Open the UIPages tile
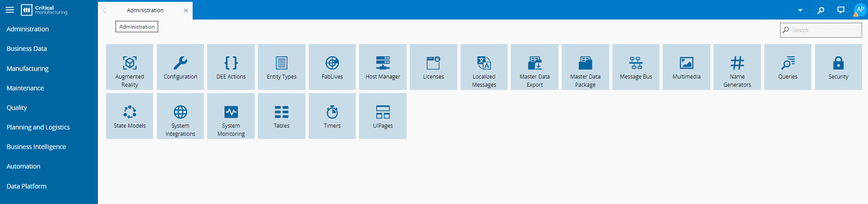The height and width of the screenshot is (204, 868). click(383, 116)
